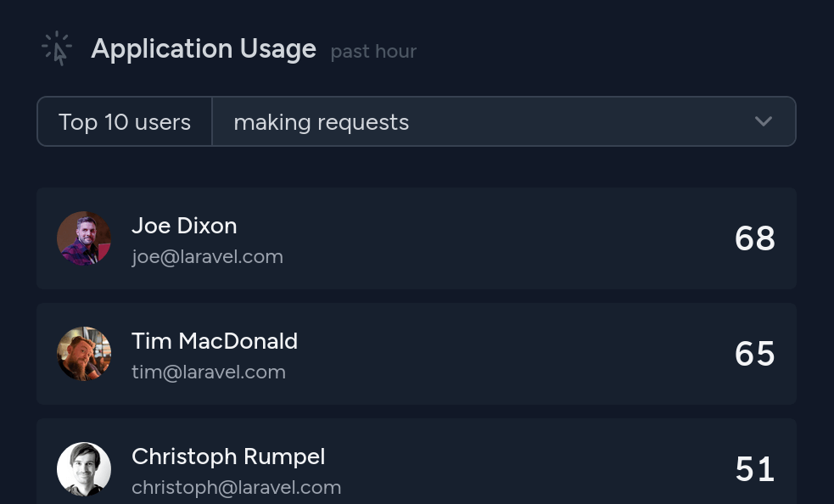Click Tim MacDonald's avatar photo
Viewport: 834px width, 504px height.
pyautogui.click(x=84, y=354)
